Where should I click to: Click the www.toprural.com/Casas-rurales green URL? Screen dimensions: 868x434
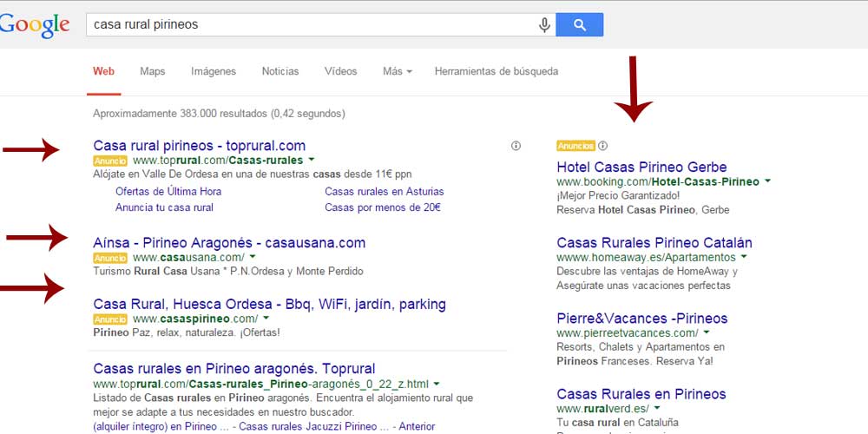point(218,161)
